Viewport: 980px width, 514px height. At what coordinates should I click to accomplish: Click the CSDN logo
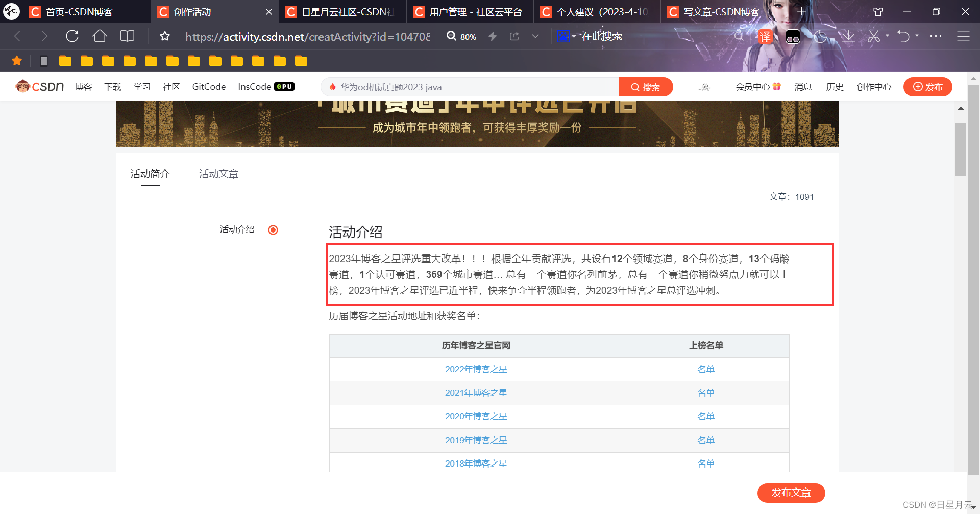40,86
